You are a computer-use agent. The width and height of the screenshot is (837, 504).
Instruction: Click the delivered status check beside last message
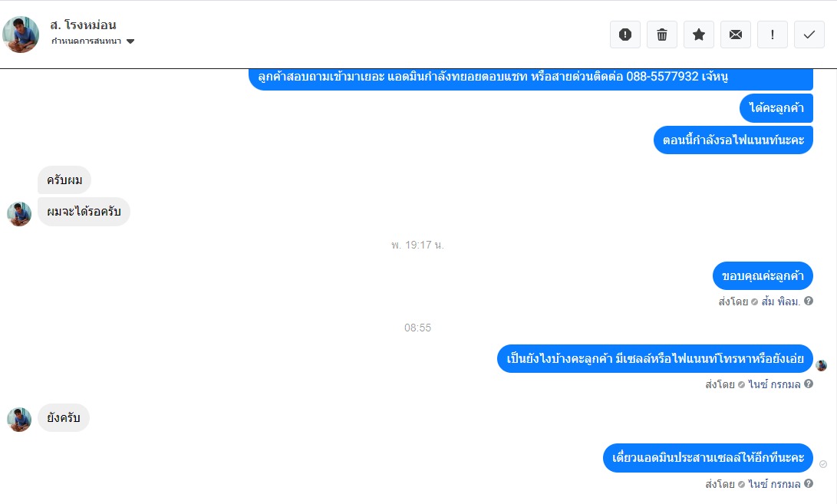click(823, 464)
